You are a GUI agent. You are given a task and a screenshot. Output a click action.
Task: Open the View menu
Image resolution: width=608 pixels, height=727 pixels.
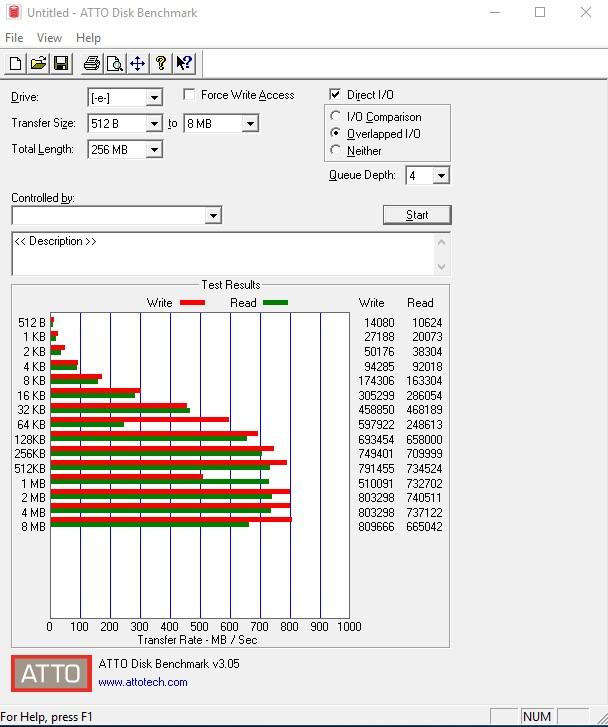[49, 38]
